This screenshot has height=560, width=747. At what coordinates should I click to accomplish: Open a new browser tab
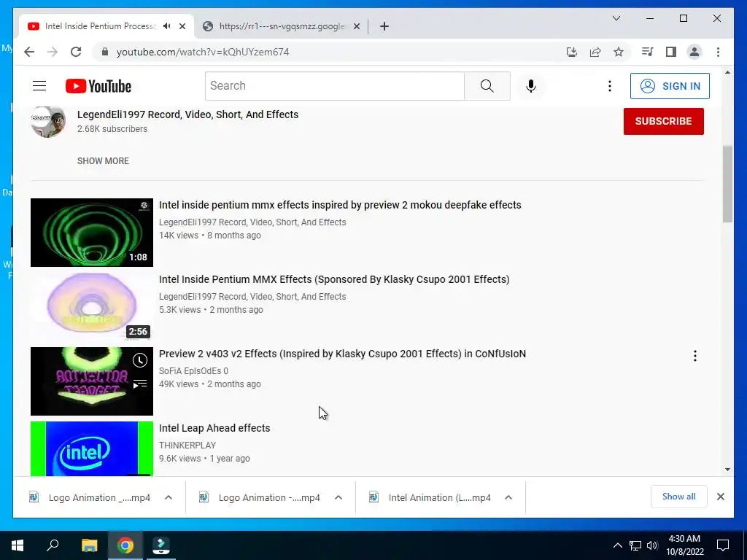384,26
